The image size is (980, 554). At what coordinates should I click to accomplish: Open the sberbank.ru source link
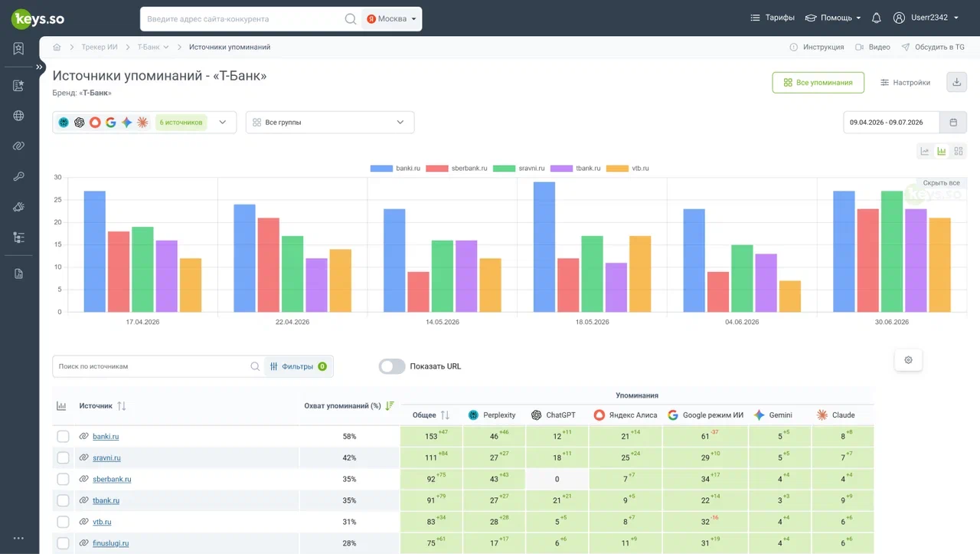tap(112, 480)
